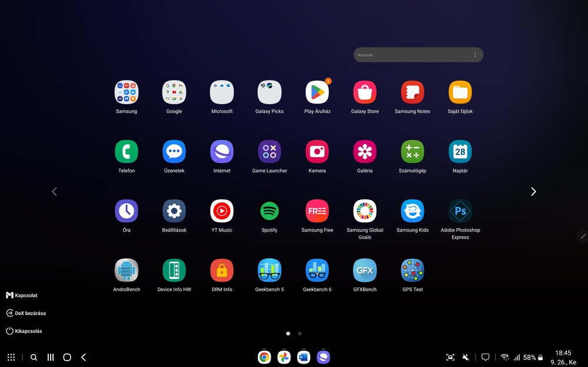Open Saját fájlok file manager
The image size is (588, 367).
[x=460, y=92]
